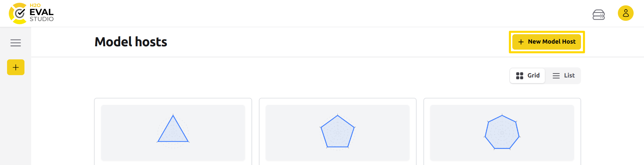644x165 pixels.
Task: Switch to List view using its label
Action: 569,75
